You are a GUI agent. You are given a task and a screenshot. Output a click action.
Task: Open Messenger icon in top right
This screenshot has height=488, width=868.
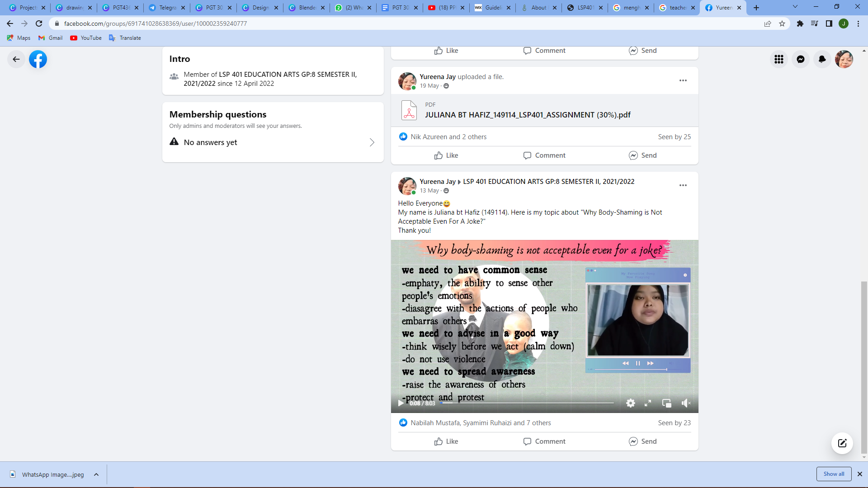(x=800, y=59)
